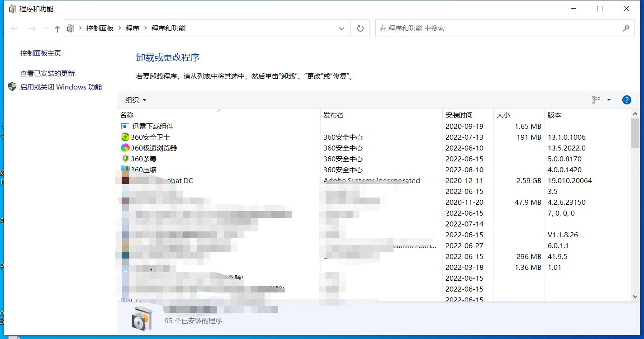Image resolution: width=644 pixels, height=339 pixels.
Task: Open 查看已安装的更新 link
Action: click(47, 74)
